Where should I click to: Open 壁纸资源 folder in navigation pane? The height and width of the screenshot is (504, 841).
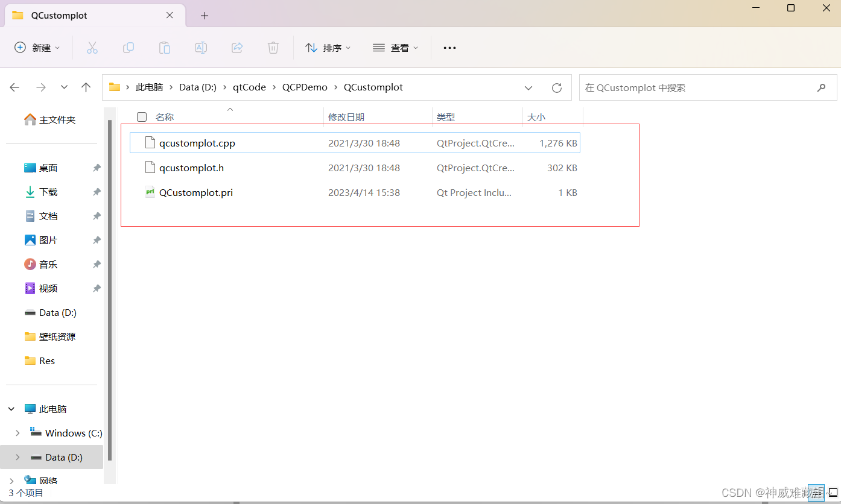click(x=51, y=337)
